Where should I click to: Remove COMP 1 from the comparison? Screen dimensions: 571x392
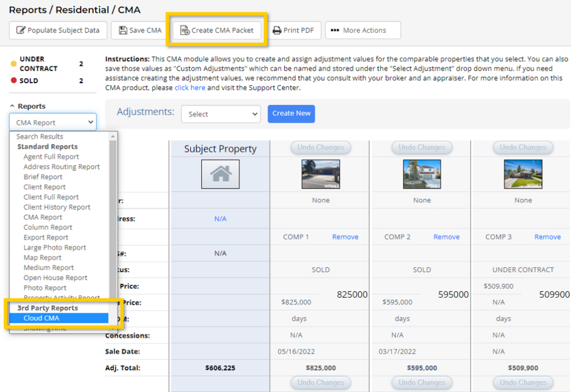pyautogui.click(x=345, y=237)
